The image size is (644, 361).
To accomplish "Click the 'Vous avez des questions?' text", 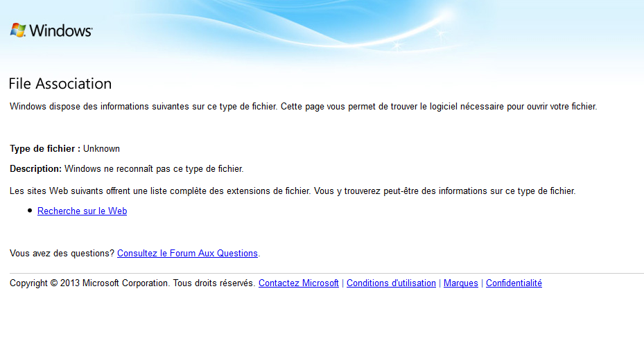I will coord(62,253).
